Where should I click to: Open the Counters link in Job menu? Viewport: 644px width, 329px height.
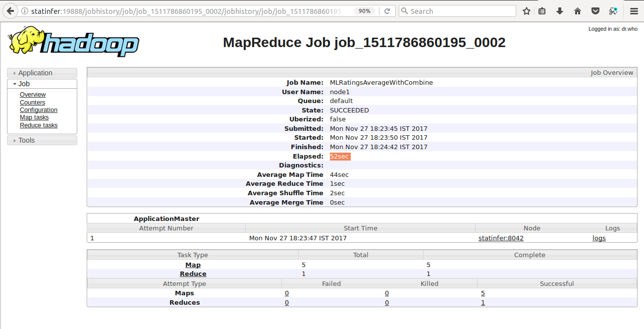33,103
